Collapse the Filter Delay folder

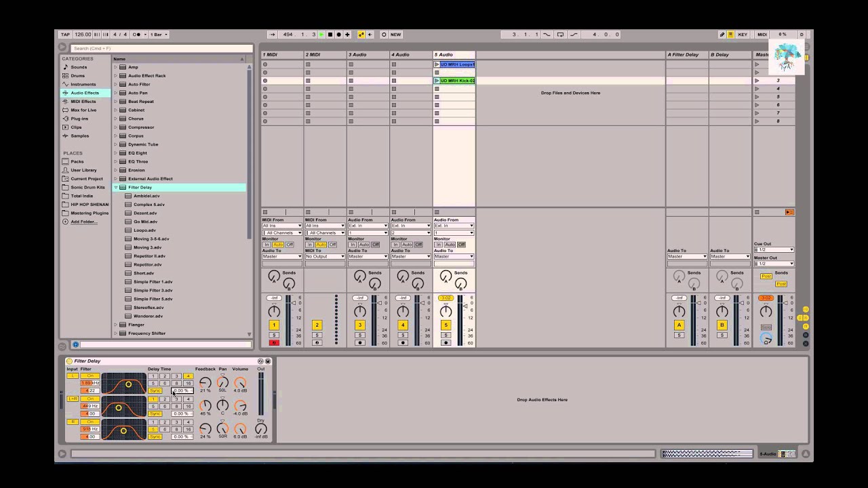[x=116, y=187]
